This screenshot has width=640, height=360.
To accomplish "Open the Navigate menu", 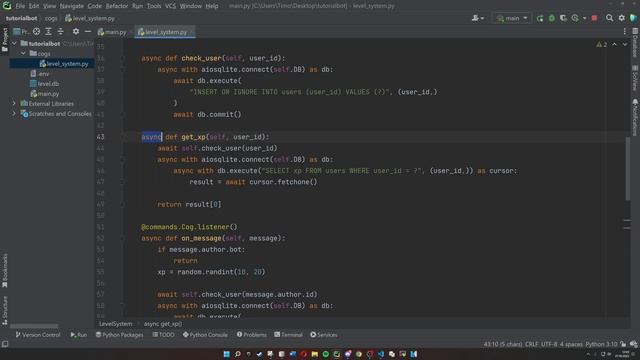I will [71, 6].
